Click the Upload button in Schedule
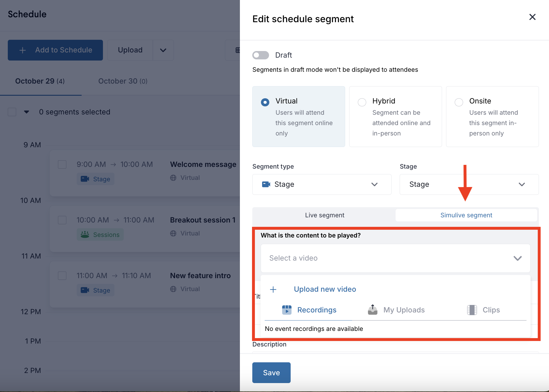 tap(130, 50)
